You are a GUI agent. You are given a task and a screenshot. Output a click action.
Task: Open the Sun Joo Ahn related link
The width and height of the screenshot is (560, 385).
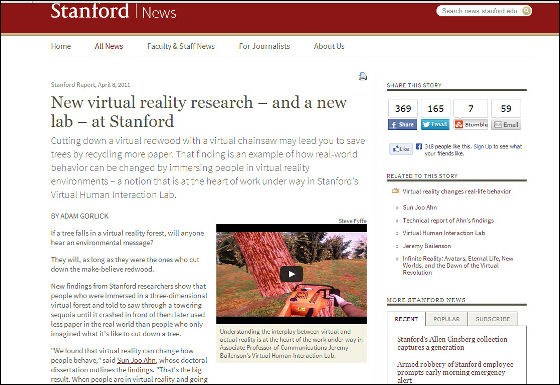point(420,208)
